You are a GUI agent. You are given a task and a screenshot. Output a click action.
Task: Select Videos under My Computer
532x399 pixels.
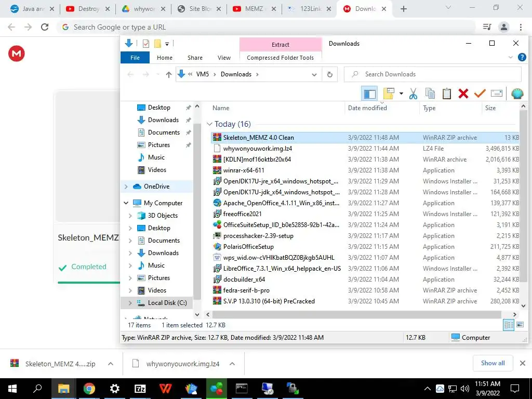coord(157,290)
